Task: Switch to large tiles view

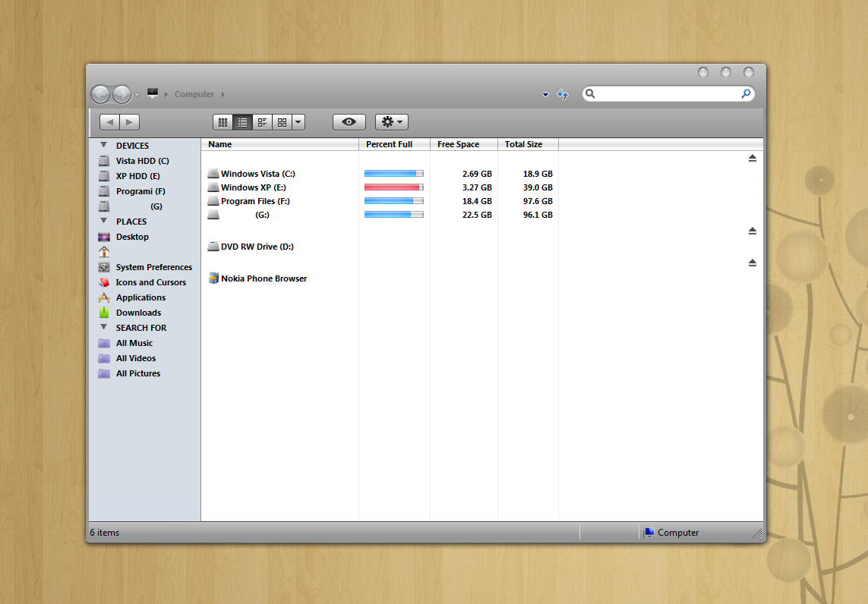Action: point(282,121)
